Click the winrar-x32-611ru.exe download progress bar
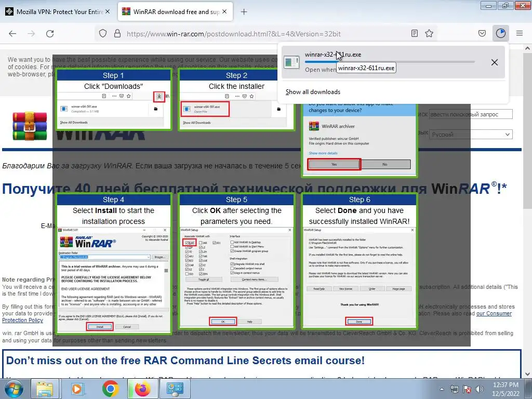Image resolution: width=532 pixels, height=399 pixels. tap(390, 62)
